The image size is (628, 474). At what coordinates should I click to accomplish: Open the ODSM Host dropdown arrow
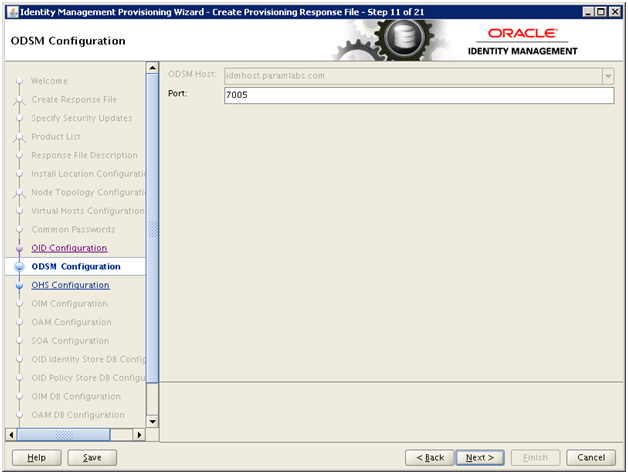pyautogui.click(x=608, y=76)
